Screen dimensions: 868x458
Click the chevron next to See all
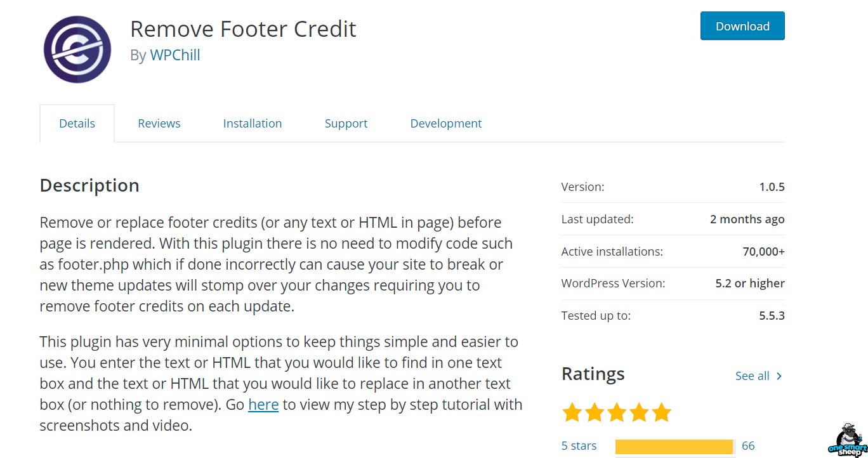(x=779, y=376)
